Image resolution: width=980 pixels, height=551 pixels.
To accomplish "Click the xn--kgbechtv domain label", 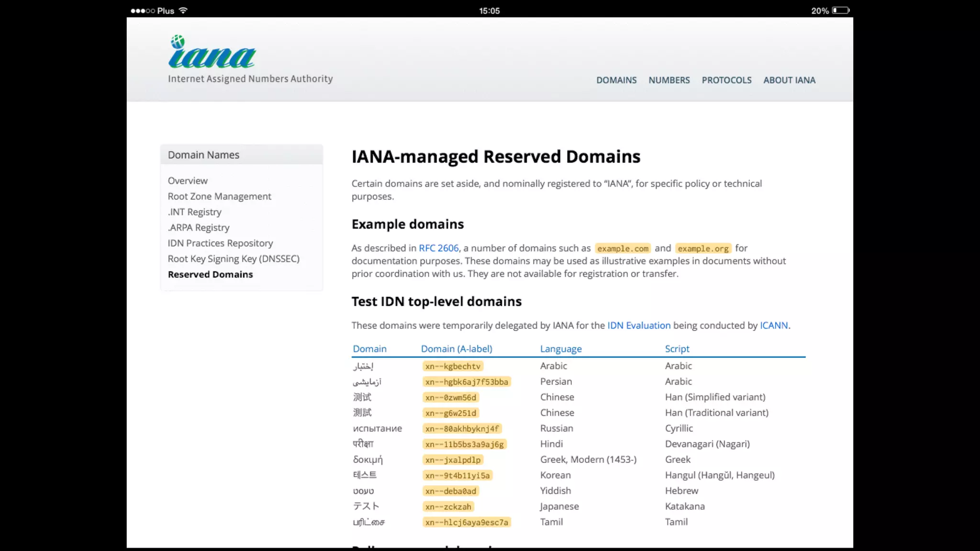I will (453, 366).
